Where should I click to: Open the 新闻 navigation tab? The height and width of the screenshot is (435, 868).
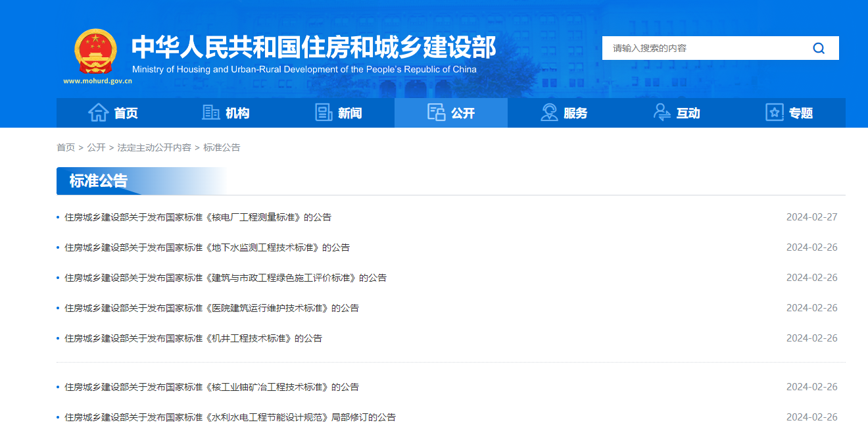tap(350, 113)
